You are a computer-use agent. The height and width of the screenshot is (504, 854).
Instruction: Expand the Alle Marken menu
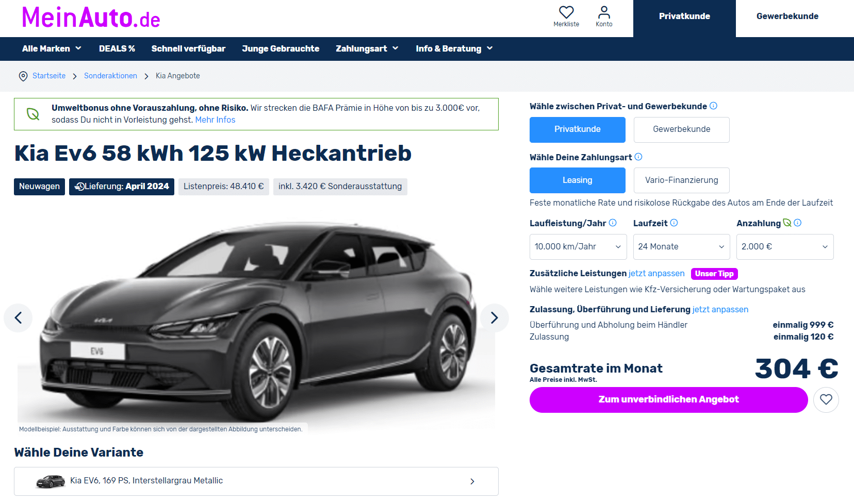52,48
